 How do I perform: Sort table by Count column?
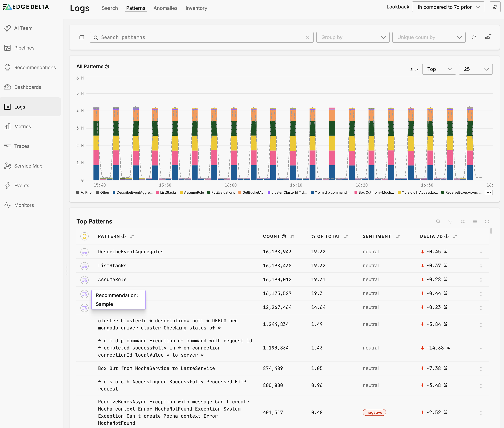pos(292,237)
